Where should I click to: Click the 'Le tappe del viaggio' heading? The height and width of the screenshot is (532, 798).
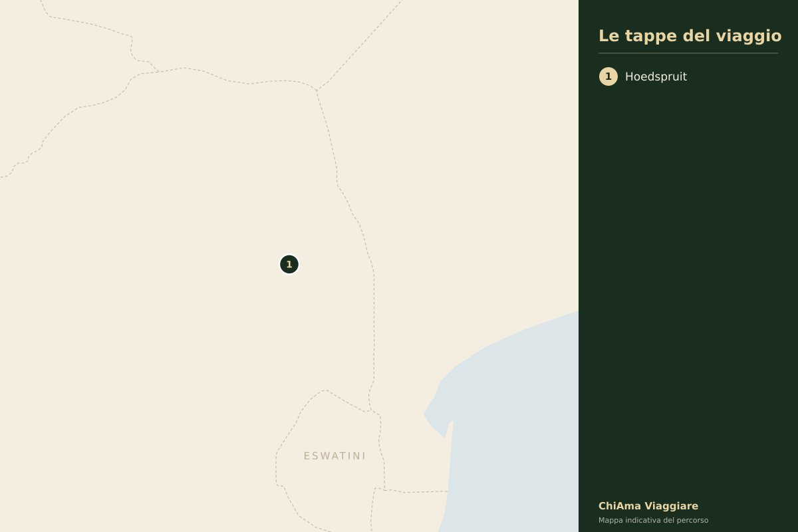pyautogui.click(x=690, y=36)
